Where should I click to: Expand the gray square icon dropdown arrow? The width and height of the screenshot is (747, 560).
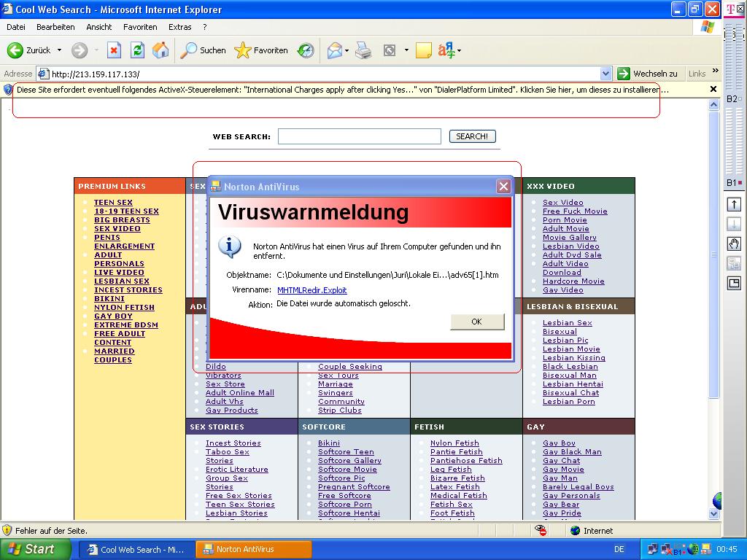406,50
